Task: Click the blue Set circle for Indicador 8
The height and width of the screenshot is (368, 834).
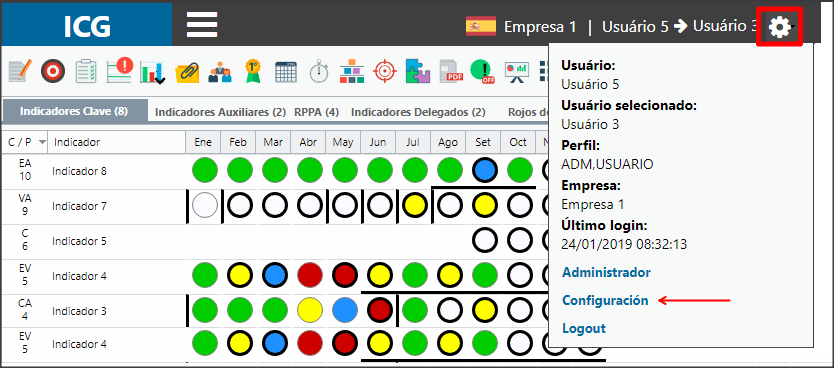Action: (x=485, y=171)
